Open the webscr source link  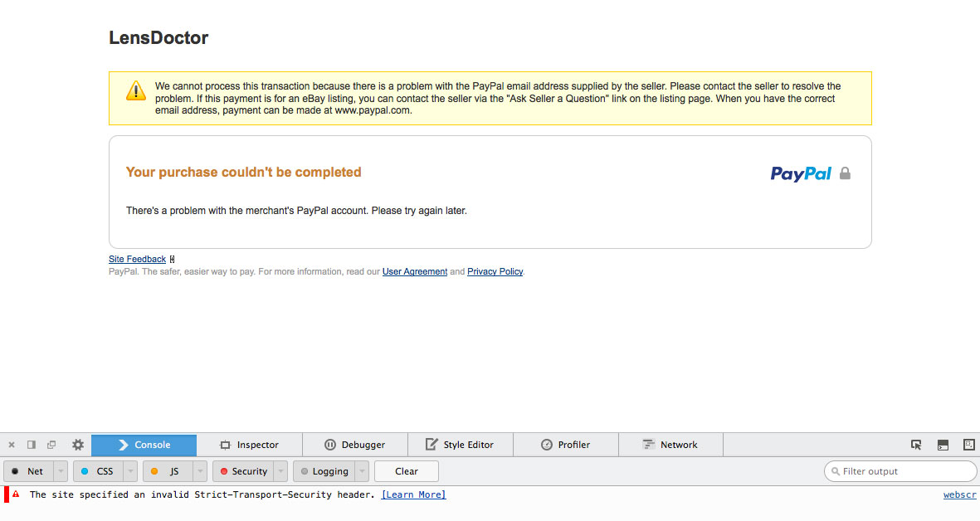(959, 494)
